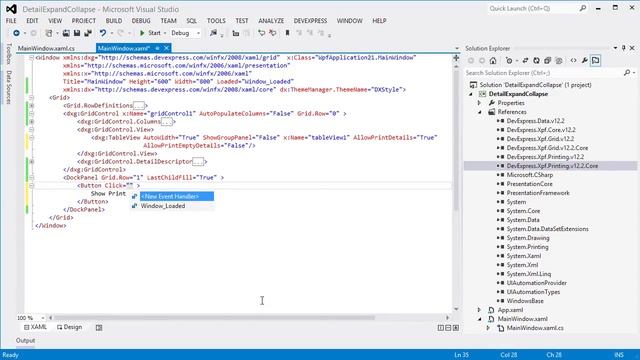Screen dimensions: 640x360
Task: Select DevExpress.Data.v12.2 reference
Action: coord(535,121)
